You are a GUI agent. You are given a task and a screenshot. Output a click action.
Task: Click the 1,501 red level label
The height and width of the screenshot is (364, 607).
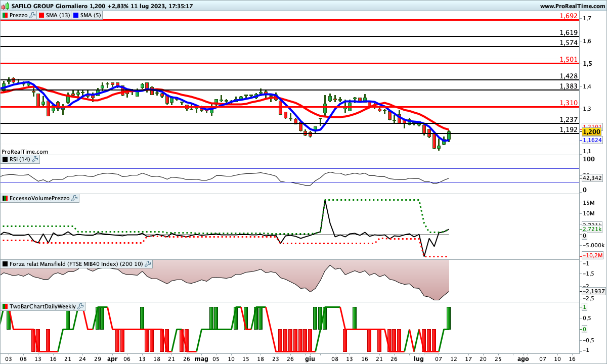(569, 59)
